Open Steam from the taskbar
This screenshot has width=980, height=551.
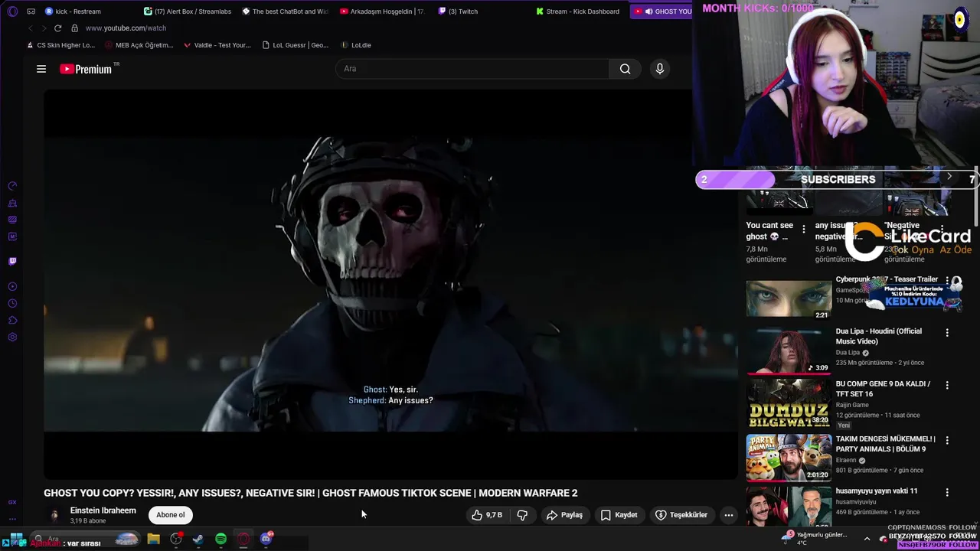coord(198,539)
